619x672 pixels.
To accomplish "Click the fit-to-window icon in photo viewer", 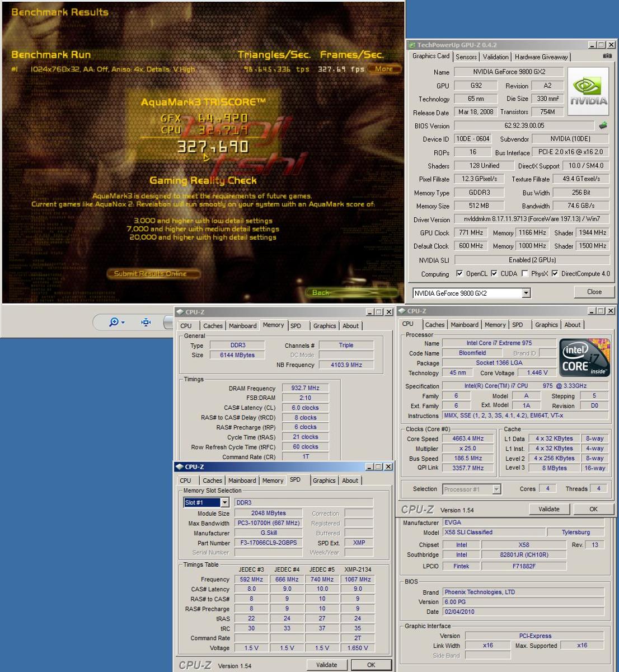I will pos(146,322).
